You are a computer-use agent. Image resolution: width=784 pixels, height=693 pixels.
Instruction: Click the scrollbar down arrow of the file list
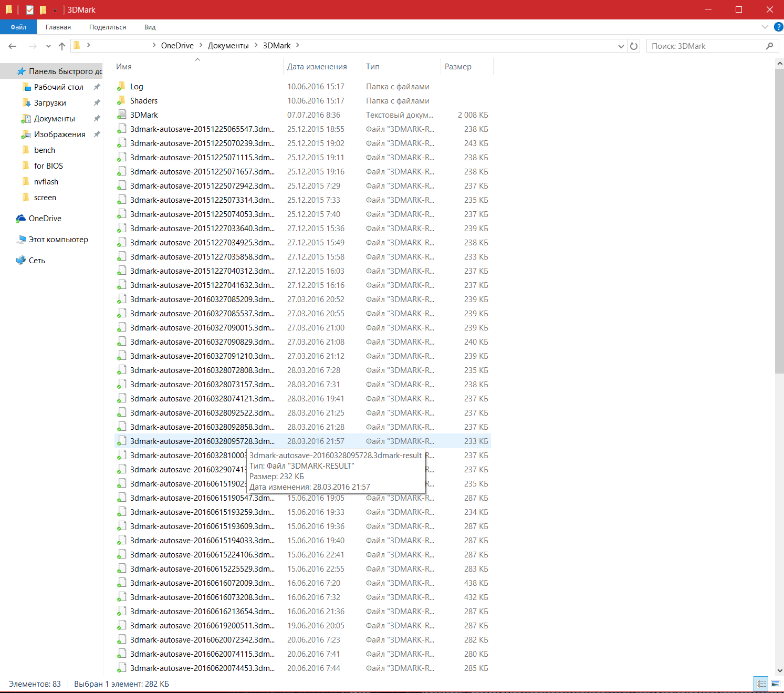pos(779,670)
